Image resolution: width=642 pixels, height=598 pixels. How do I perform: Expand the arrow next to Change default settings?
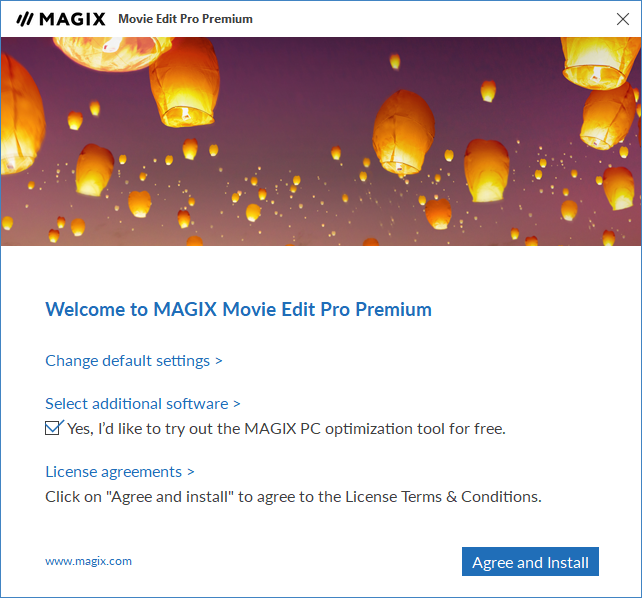point(219,361)
